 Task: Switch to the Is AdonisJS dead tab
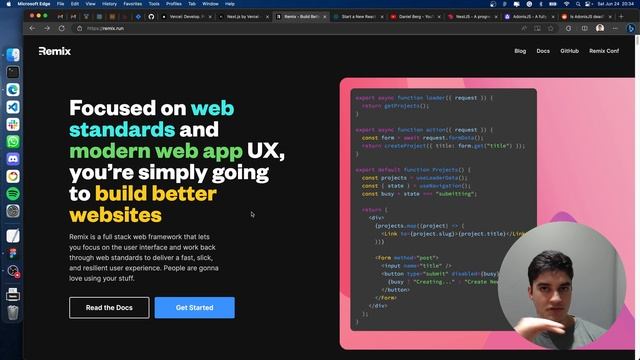587,17
